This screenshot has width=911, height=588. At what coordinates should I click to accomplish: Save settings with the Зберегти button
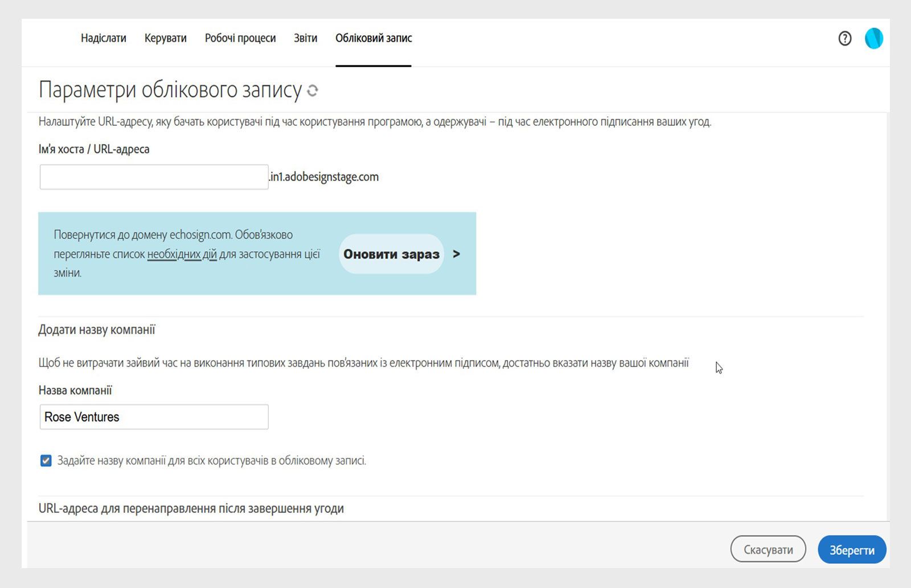click(x=852, y=550)
